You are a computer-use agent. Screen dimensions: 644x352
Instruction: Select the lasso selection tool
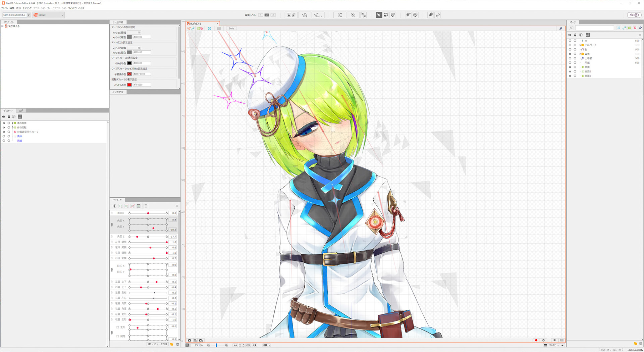click(x=386, y=15)
